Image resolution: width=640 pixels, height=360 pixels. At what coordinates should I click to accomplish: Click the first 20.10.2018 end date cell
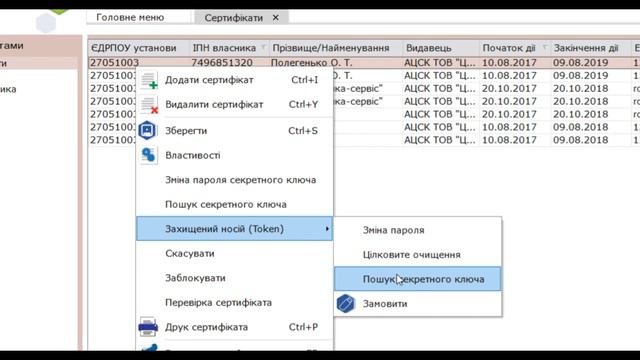click(581, 89)
